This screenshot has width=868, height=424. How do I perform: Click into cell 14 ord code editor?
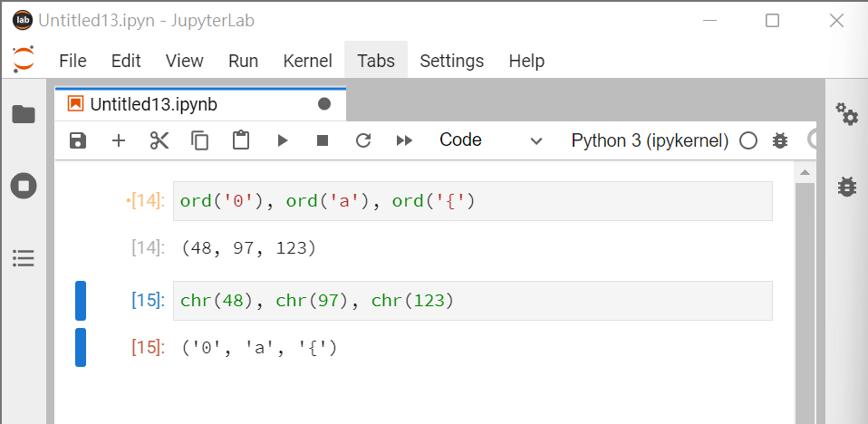tap(473, 201)
